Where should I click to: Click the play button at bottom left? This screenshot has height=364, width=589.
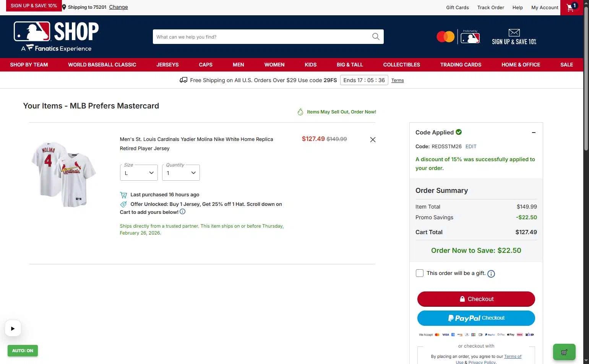click(x=13, y=328)
